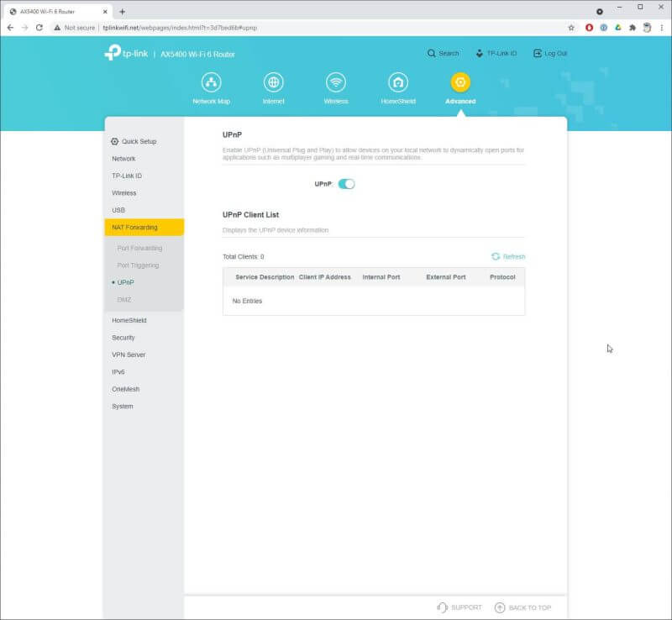The width and height of the screenshot is (672, 620).
Task: Click the red Opera-style extension icon
Action: 590,28
